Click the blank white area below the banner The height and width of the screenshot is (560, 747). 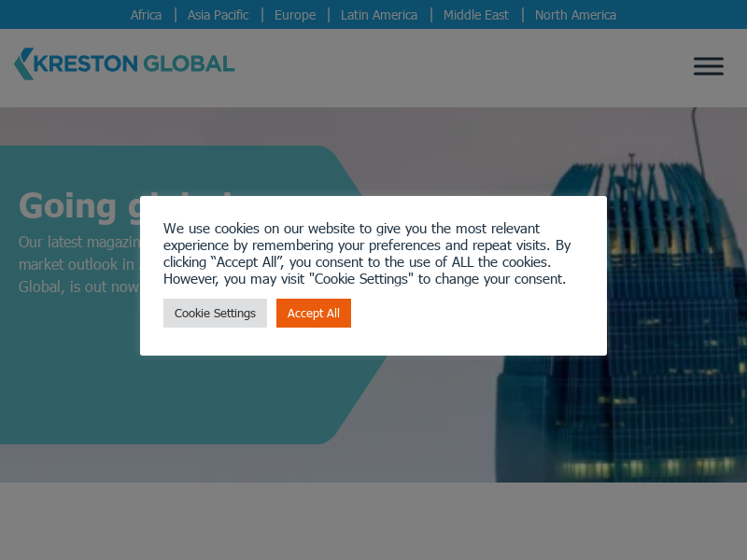pyautogui.click(x=373, y=521)
